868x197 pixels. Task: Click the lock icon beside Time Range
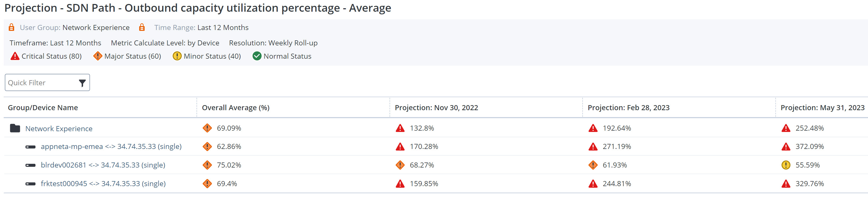pos(142,27)
